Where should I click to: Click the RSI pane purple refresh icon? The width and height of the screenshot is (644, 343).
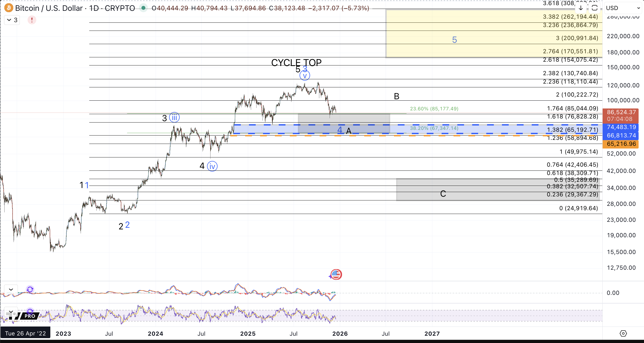30,311
